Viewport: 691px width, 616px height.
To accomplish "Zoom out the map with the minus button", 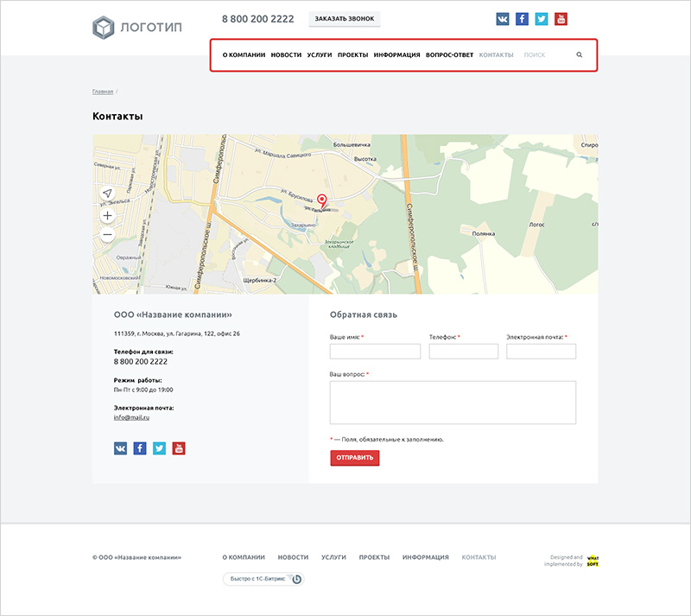I will point(107,235).
